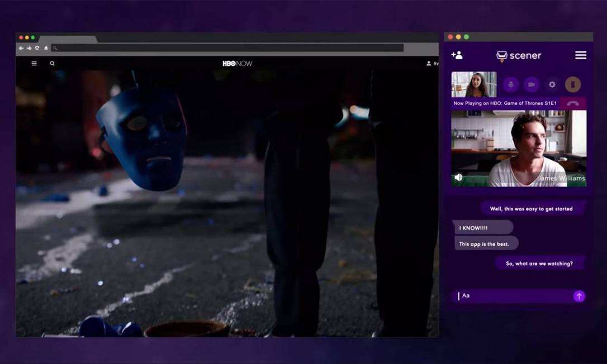Viewport: 607px width, 364px height.
Task: Open the user profile account icon
Action: [429, 64]
